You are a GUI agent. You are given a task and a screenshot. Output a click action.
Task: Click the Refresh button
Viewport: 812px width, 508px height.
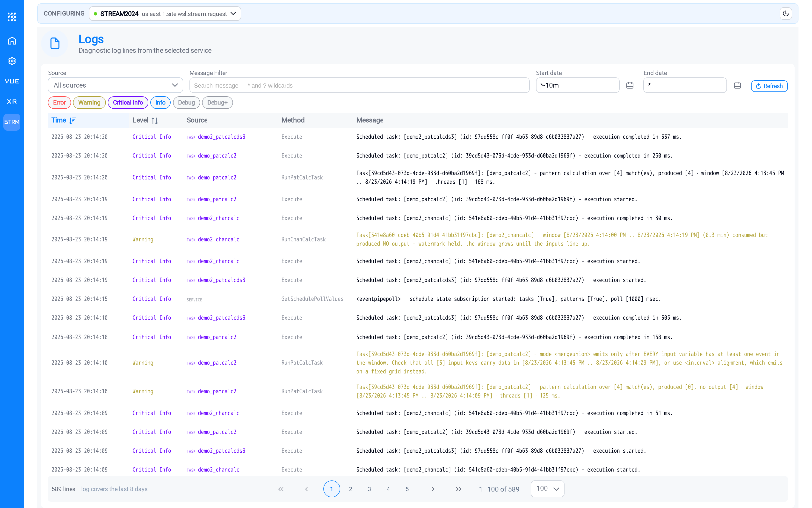(x=769, y=86)
